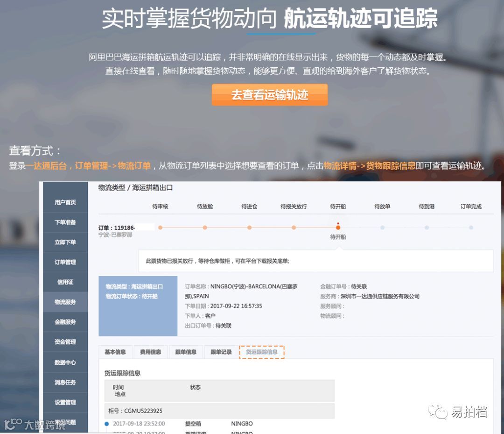504x434 pixels.
Task: Click the 状态 column header
Action: click(x=195, y=387)
